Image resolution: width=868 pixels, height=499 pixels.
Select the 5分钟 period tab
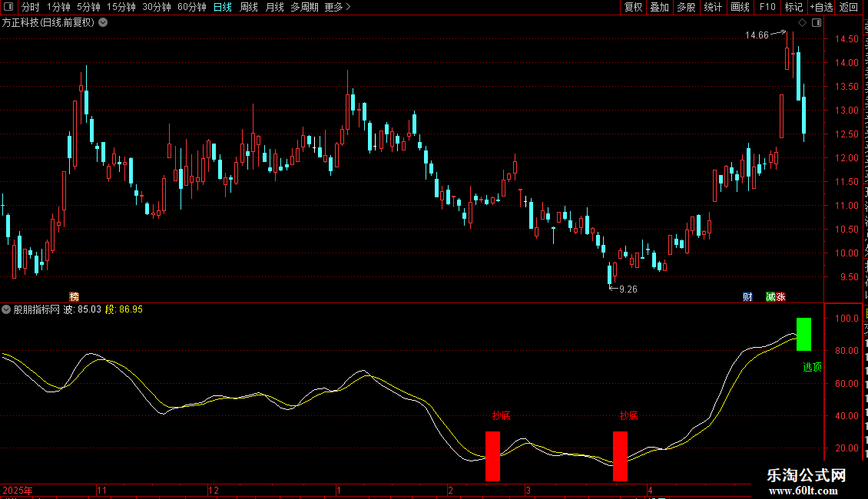tap(88, 7)
